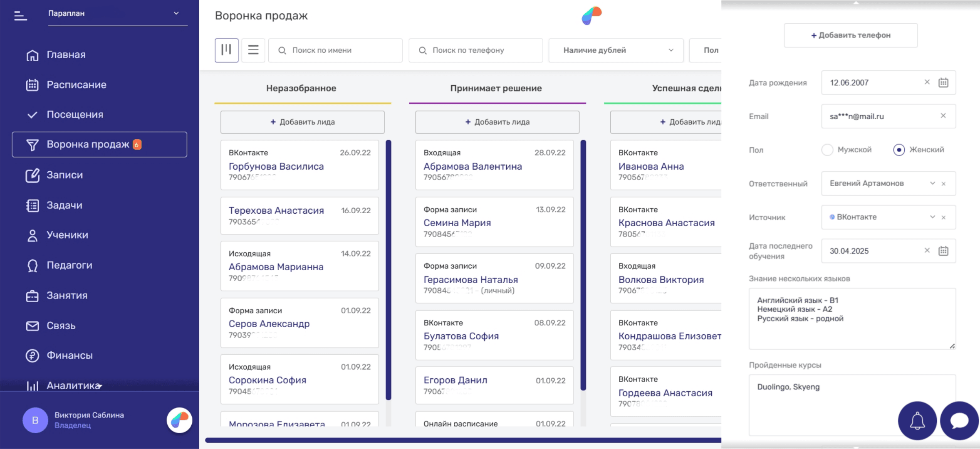The height and width of the screenshot is (449, 980).
Task: Go to Расписание in the sidebar
Action: pos(76,85)
